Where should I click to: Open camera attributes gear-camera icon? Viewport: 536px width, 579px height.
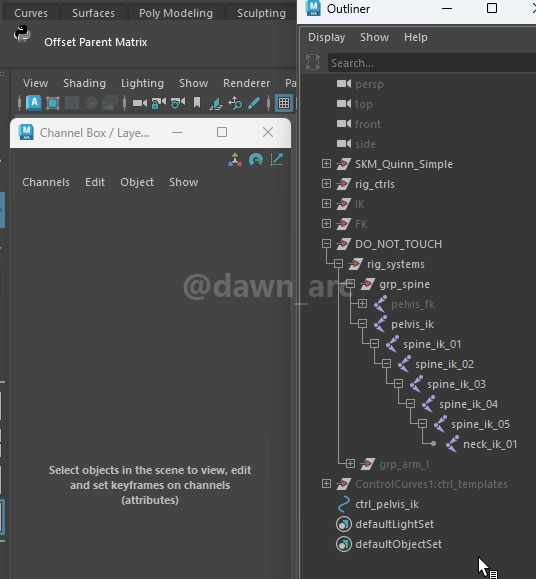click(x=178, y=103)
